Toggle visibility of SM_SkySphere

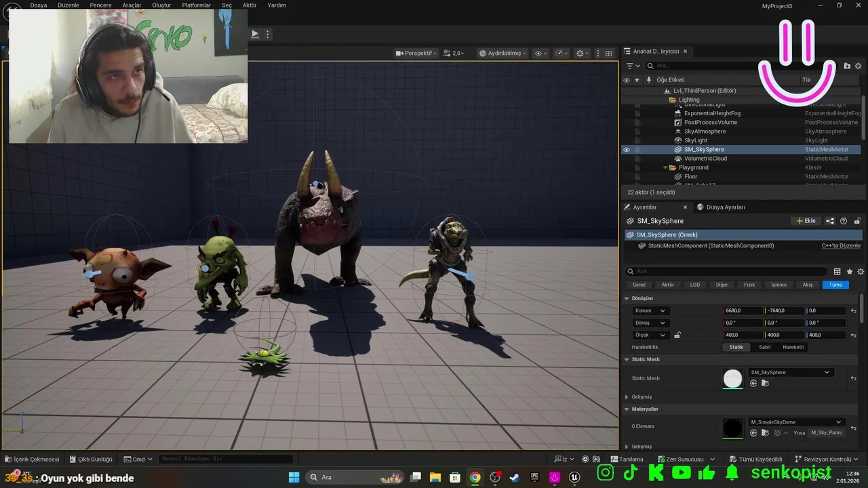point(626,150)
